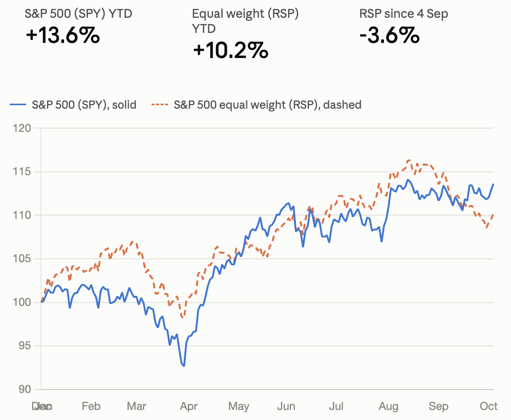
Task: Select the S&P 500 (SPY) YTD +13.6% stat
Action: pyautogui.click(x=63, y=35)
